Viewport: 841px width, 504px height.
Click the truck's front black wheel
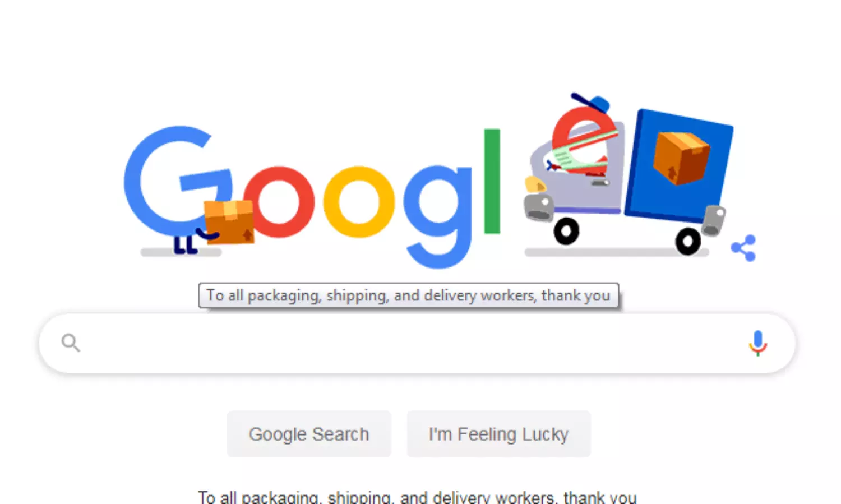[x=566, y=230]
